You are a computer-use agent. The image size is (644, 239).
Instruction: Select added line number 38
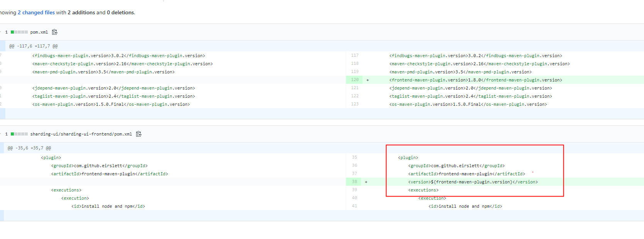[x=354, y=181]
